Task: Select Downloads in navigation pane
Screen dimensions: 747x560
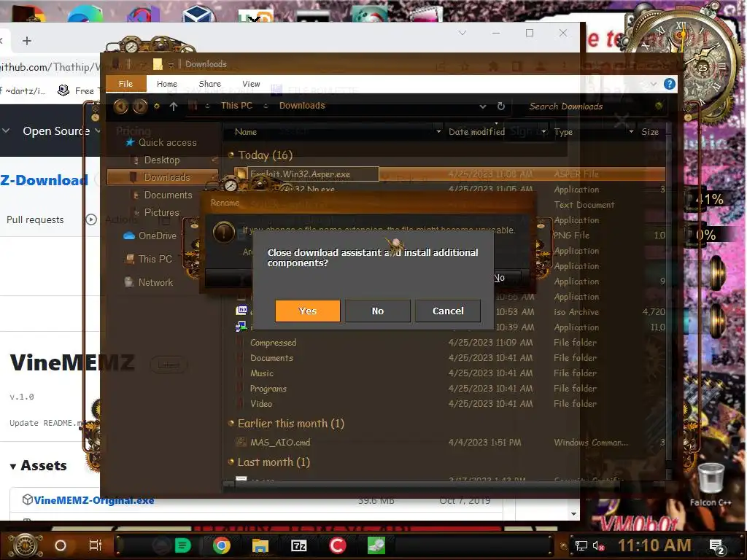Action: (x=162, y=177)
